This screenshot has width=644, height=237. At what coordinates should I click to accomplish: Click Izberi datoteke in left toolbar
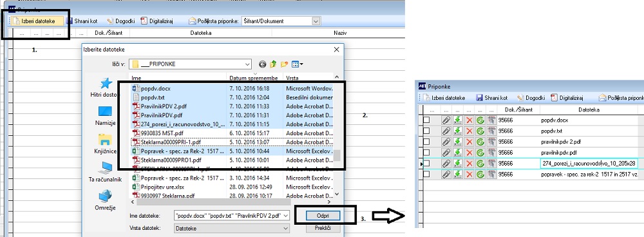coord(37,21)
